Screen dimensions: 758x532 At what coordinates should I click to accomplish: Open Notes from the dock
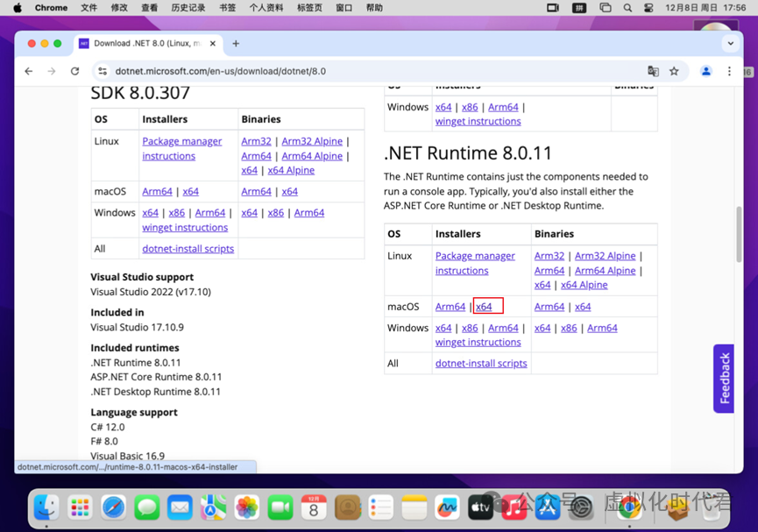414,507
